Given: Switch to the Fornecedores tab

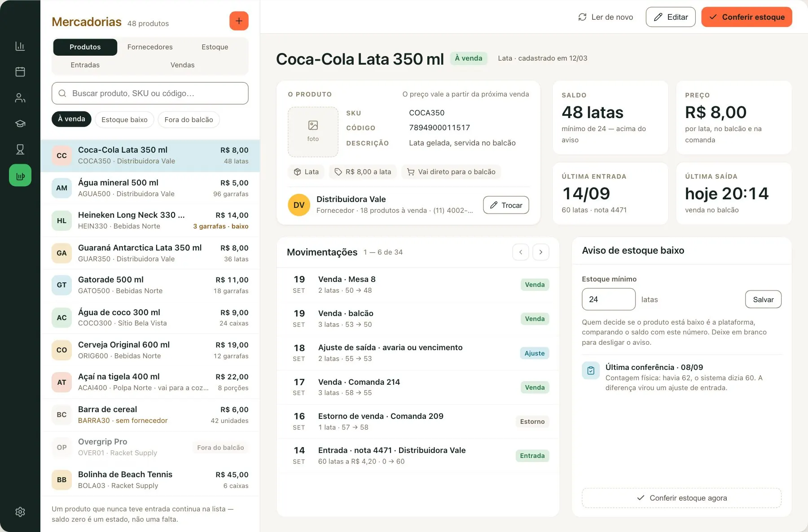Looking at the screenshot, I should point(150,47).
